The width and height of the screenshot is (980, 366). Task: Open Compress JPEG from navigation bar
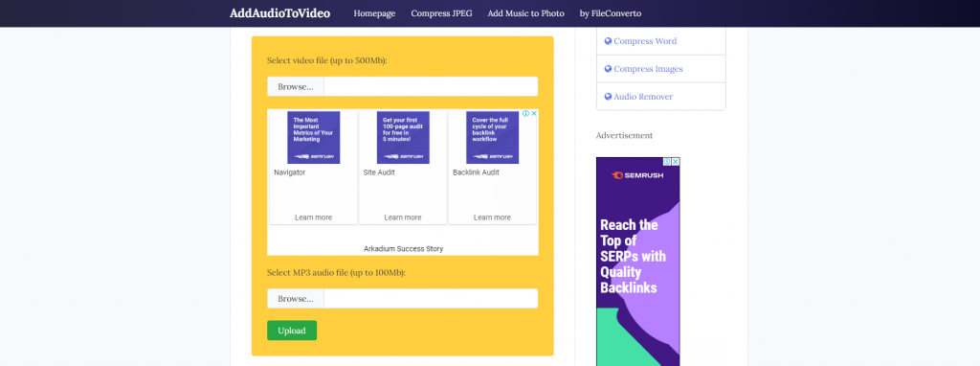pos(442,13)
